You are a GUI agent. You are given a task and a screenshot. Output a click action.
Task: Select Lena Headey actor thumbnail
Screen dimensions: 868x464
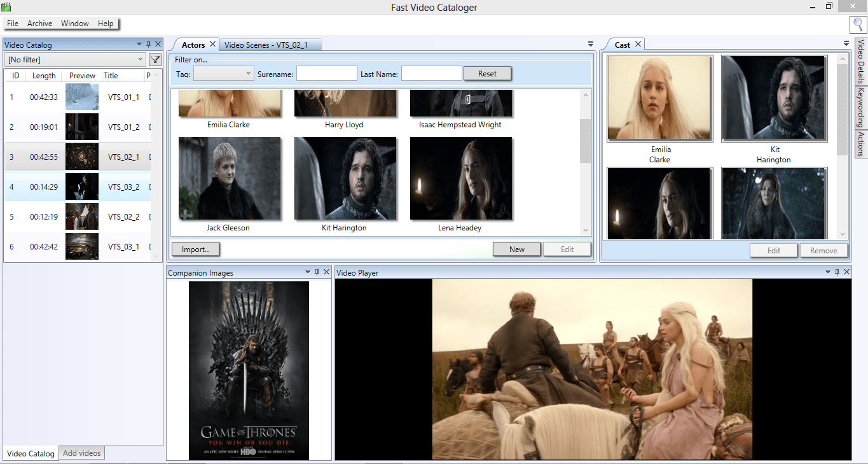461,178
